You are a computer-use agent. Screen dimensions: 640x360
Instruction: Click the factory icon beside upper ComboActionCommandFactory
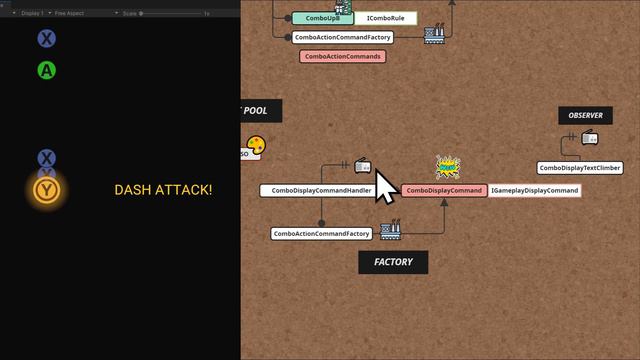pos(434,33)
